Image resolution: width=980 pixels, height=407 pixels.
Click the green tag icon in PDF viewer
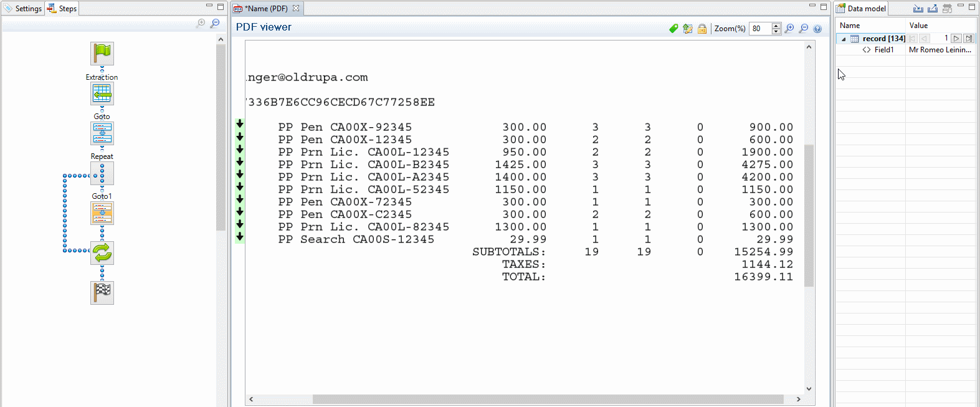(x=673, y=29)
